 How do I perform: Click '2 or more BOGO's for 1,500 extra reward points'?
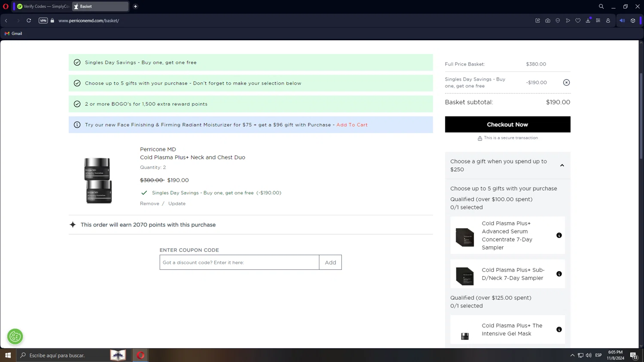146,104
